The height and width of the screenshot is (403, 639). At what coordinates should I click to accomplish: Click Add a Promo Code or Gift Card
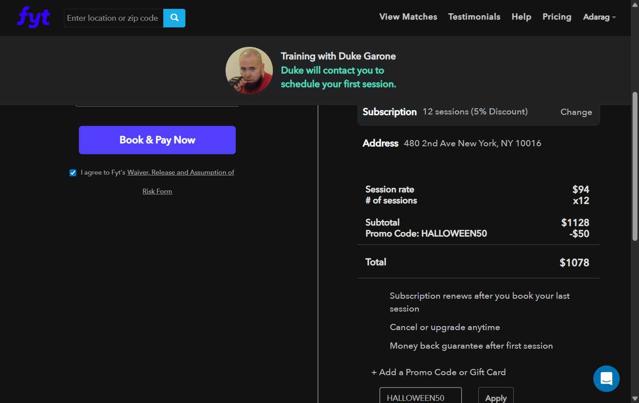tap(438, 372)
